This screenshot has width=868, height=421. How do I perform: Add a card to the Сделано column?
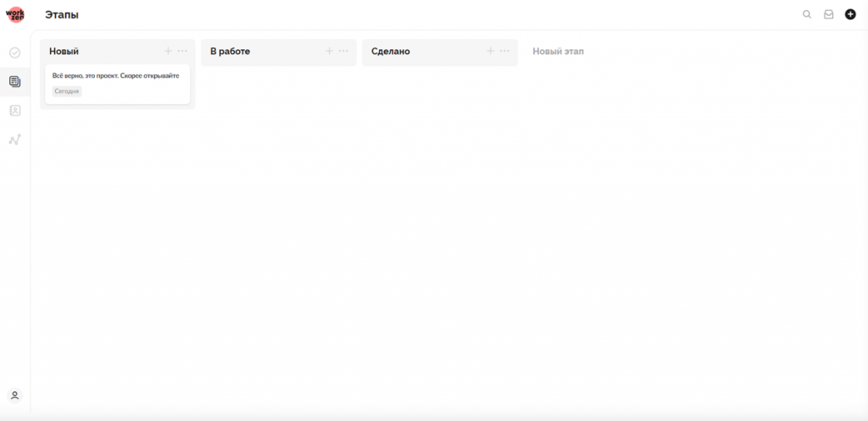click(491, 51)
